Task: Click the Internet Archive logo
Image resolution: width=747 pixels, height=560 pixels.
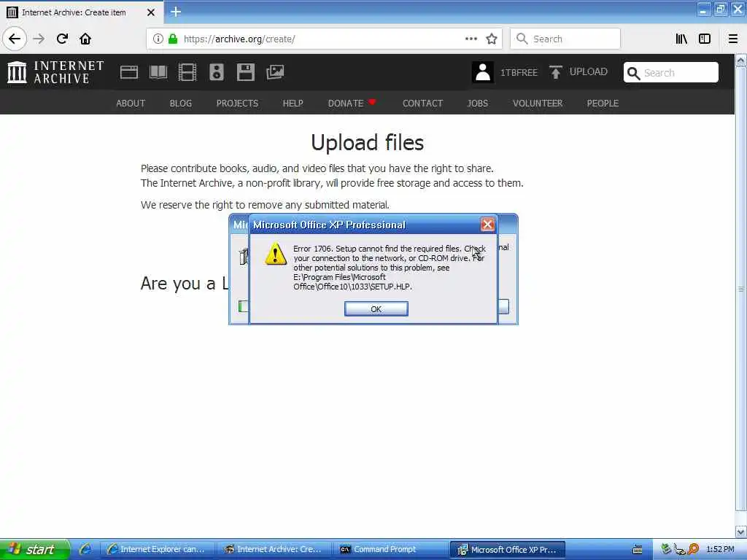Action: pyautogui.click(x=55, y=72)
